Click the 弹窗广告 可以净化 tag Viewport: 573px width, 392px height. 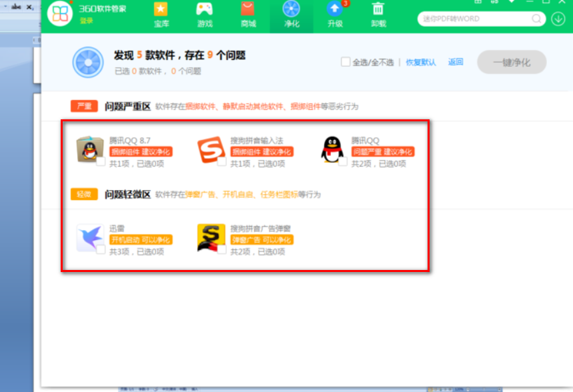click(261, 239)
